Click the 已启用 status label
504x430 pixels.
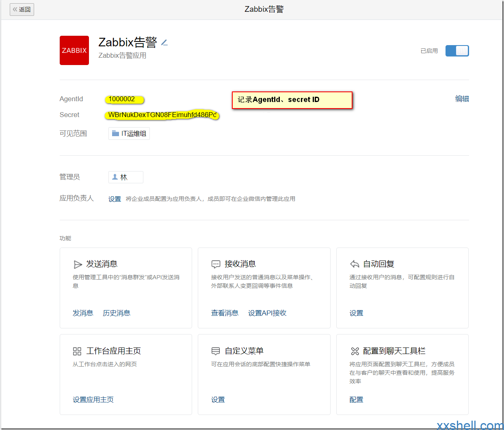(429, 51)
